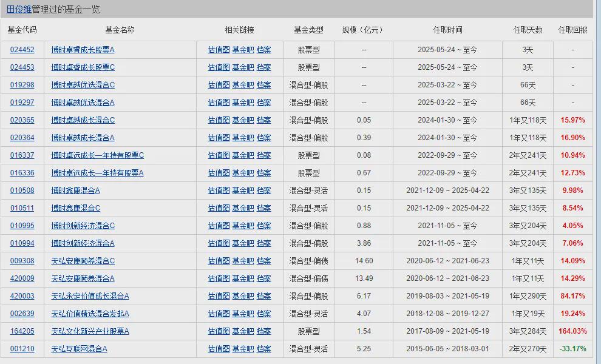The height and width of the screenshot is (364, 601).
Task: Open fund 博时卓越成长混合C
Action: coord(83,120)
